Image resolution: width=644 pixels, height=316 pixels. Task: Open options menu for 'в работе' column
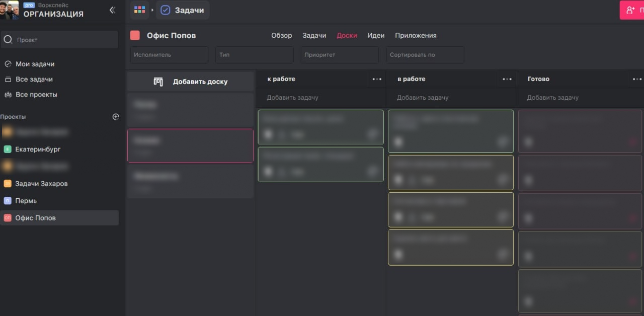[x=507, y=79]
